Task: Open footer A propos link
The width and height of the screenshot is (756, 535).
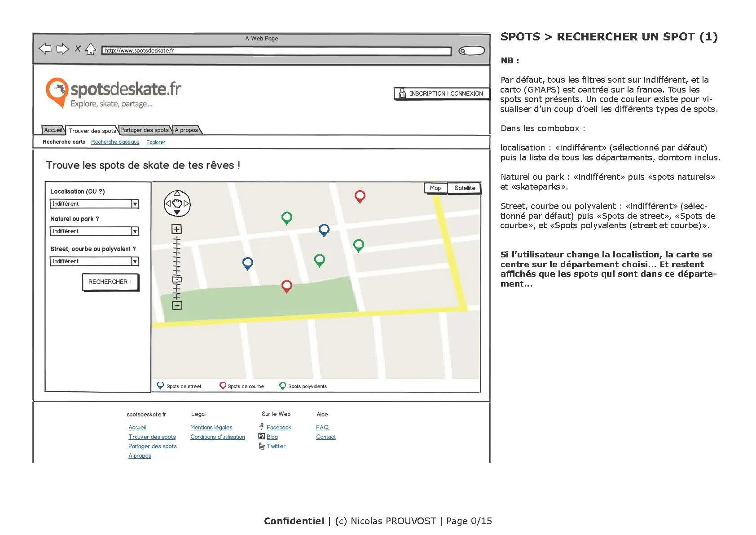Action: click(x=140, y=456)
